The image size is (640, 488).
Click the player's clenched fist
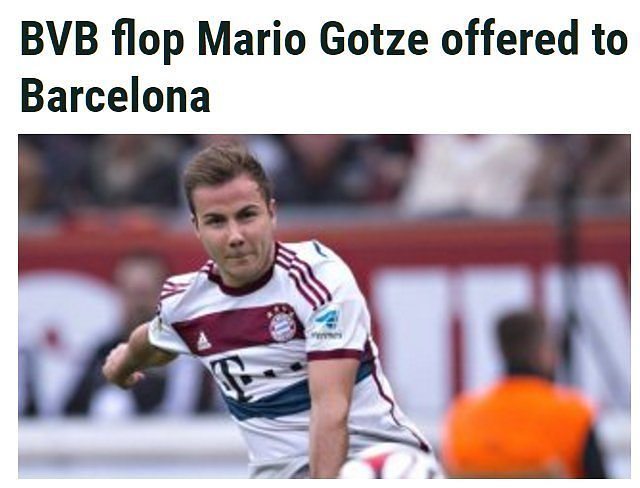point(121,367)
